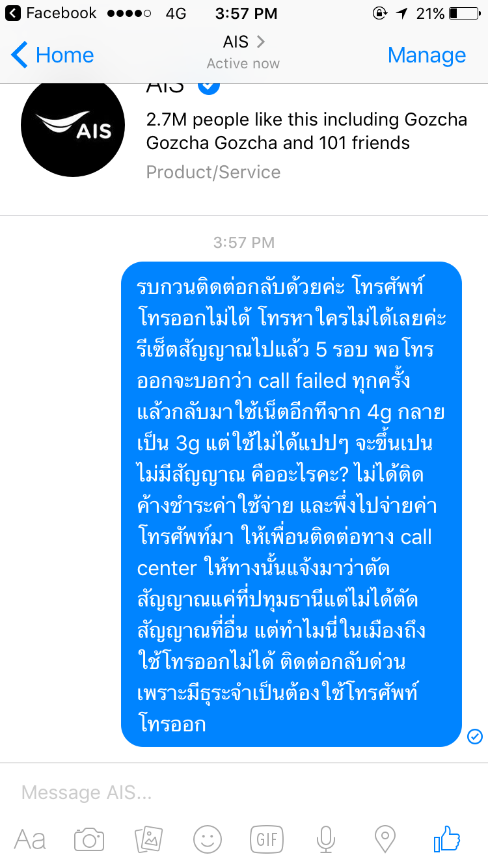Open the camera icon in toolbar

click(89, 839)
